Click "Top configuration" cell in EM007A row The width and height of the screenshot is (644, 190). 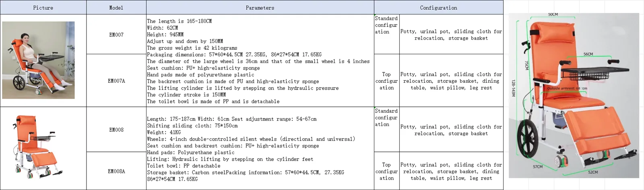pyautogui.click(x=386, y=81)
